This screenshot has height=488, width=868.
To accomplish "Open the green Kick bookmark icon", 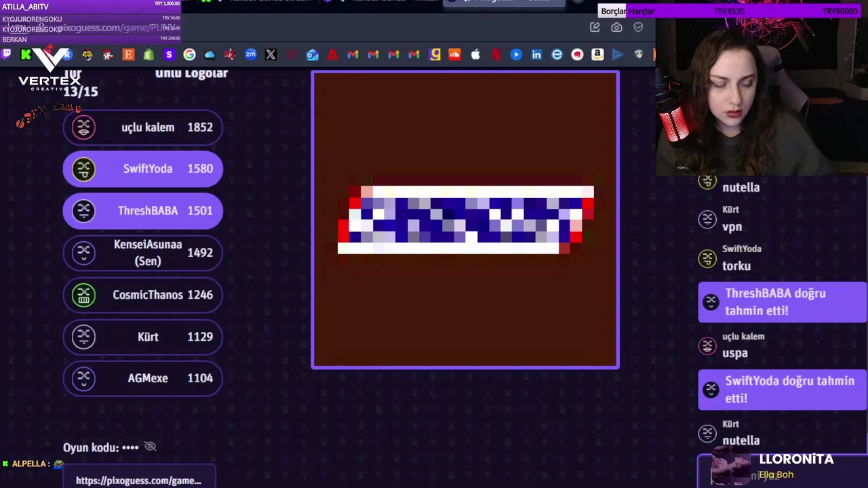I will click(x=26, y=54).
